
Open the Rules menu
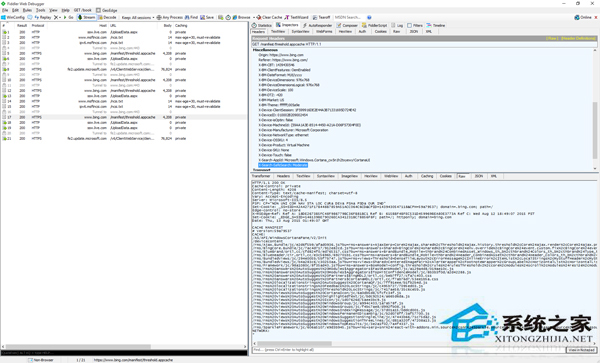[x=28, y=10]
